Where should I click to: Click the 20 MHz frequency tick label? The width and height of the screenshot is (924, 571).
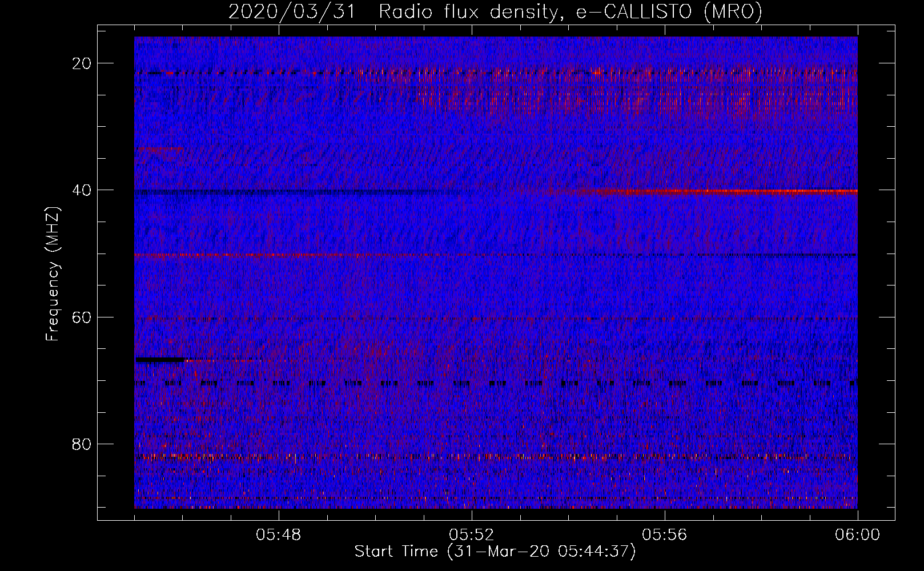pyautogui.click(x=82, y=63)
